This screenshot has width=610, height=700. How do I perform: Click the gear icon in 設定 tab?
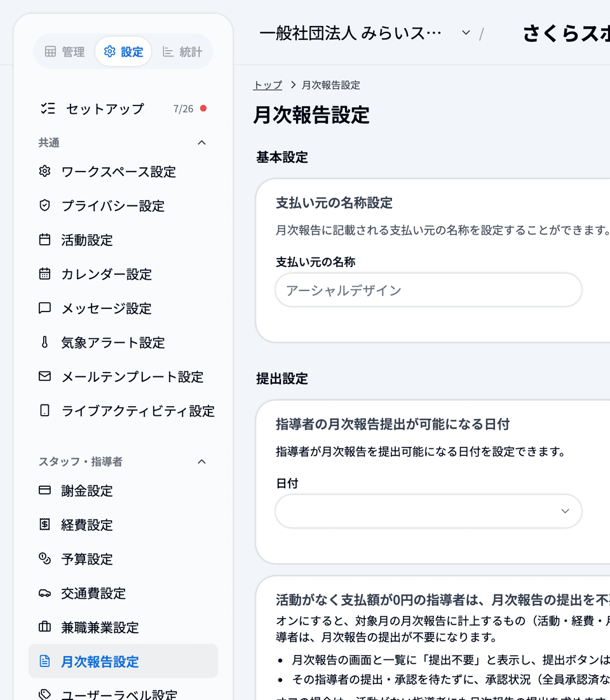click(110, 51)
